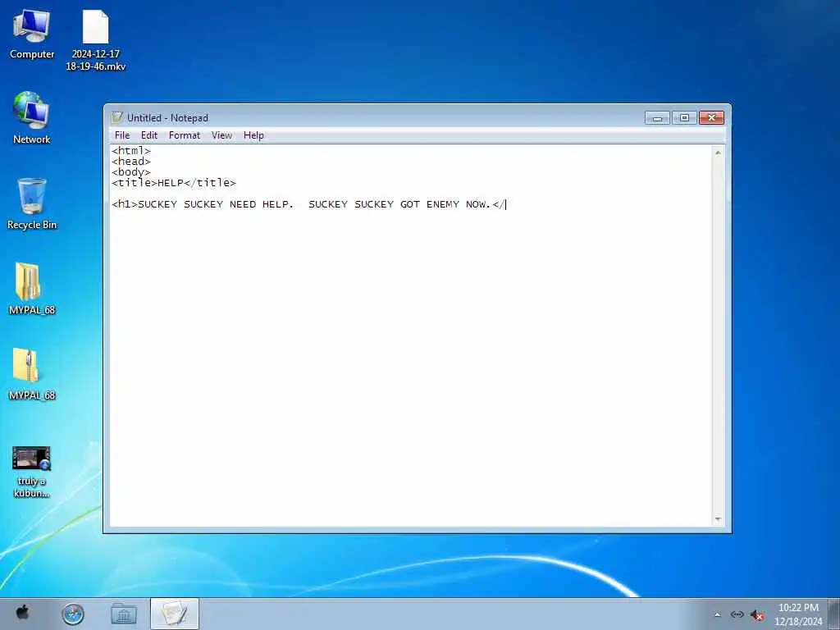Open the Network desktop icon
The height and width of the screenshot is (630, 840).
(x=32, y=118)
